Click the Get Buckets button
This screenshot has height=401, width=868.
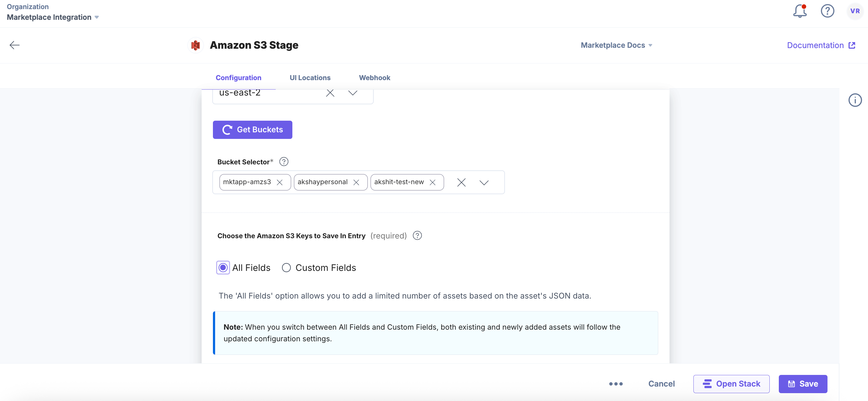coord(252,130)
